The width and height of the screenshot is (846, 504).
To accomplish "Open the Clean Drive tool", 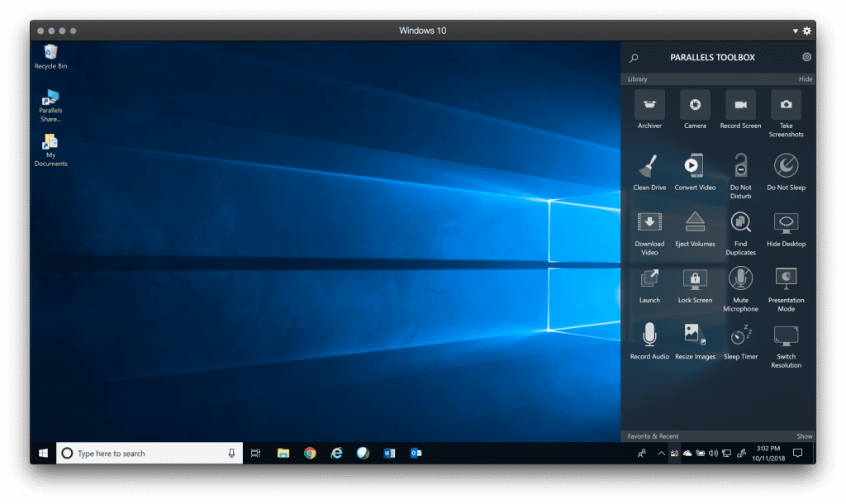I will pyautogui.click(x=649, y=166).
